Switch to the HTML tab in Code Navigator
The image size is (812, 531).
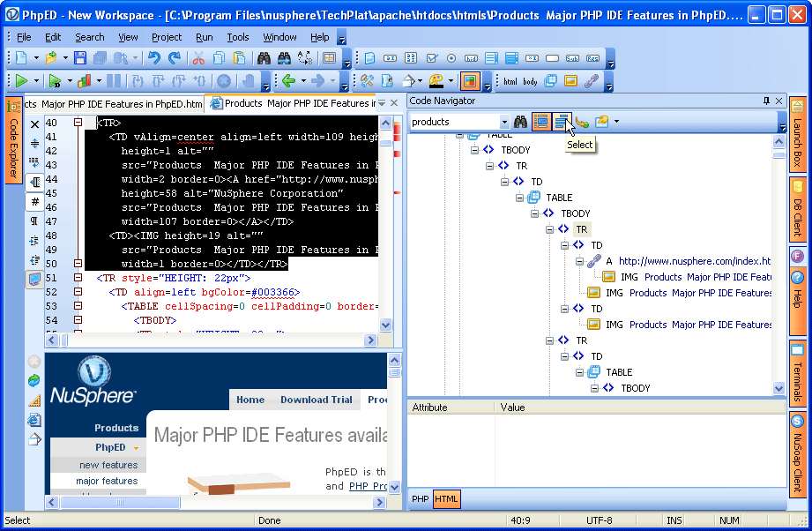[x=446, y=499]
